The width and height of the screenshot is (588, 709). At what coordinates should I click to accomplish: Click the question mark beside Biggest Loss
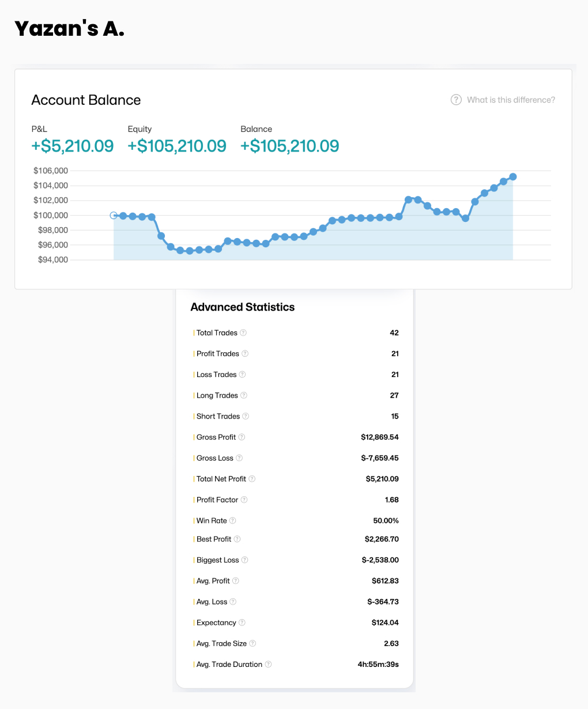pos(244,560)
